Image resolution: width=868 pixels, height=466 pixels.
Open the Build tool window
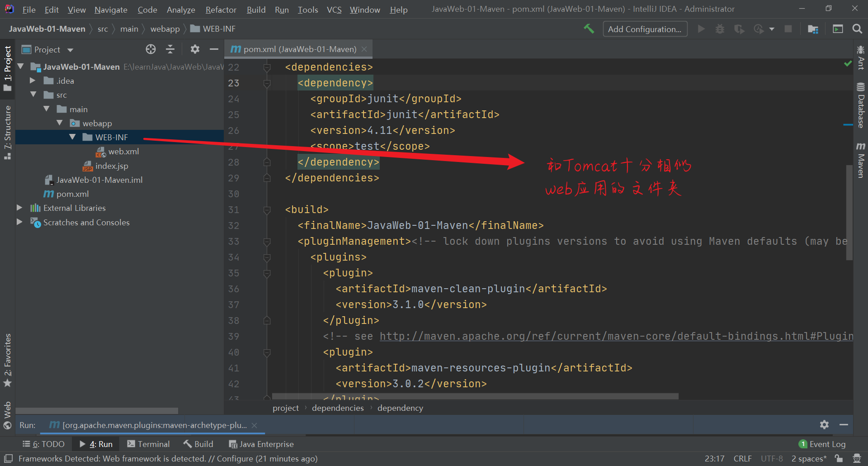click(x=198, y=444)
